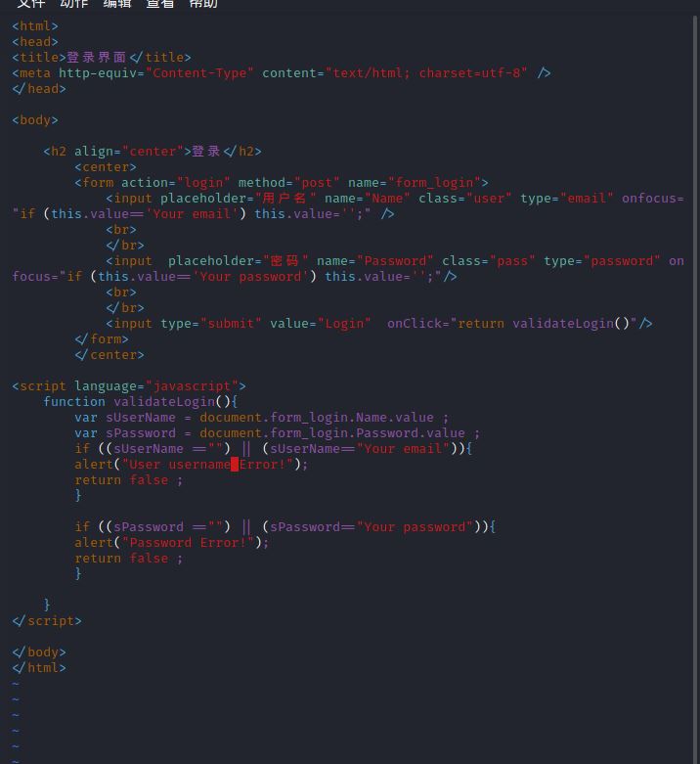Click "Your email" in the if condition
This screenshot has width=700, height=764.
(403, 449)
